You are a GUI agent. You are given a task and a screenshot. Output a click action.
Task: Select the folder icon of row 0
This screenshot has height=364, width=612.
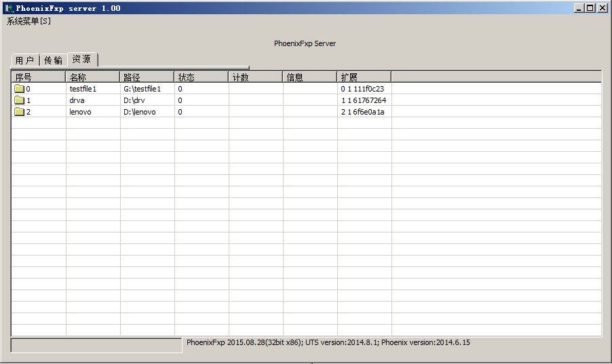tap(19, 89)
